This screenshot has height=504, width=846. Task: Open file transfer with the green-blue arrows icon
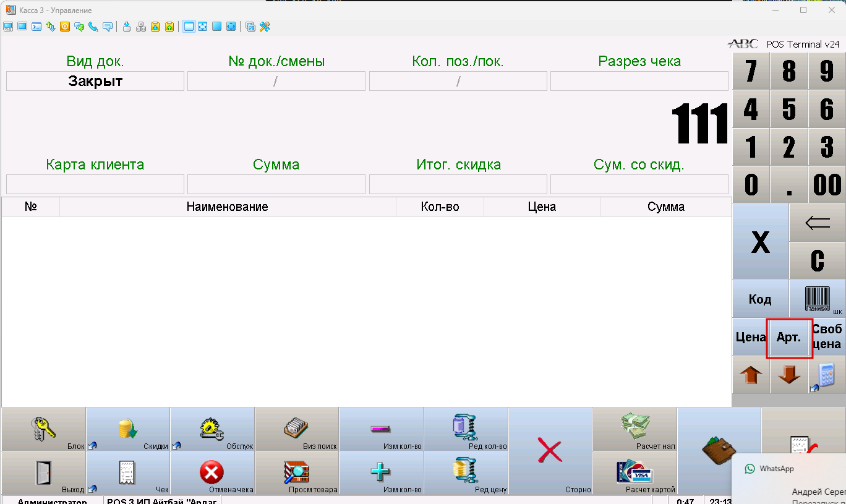pyautogui.click(x=51, y=27)
